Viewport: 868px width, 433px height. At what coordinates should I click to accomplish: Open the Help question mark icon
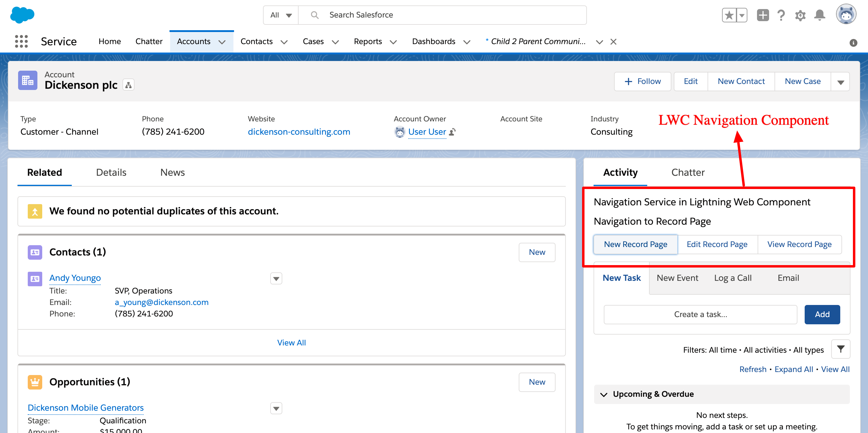[x=781, y=15]
